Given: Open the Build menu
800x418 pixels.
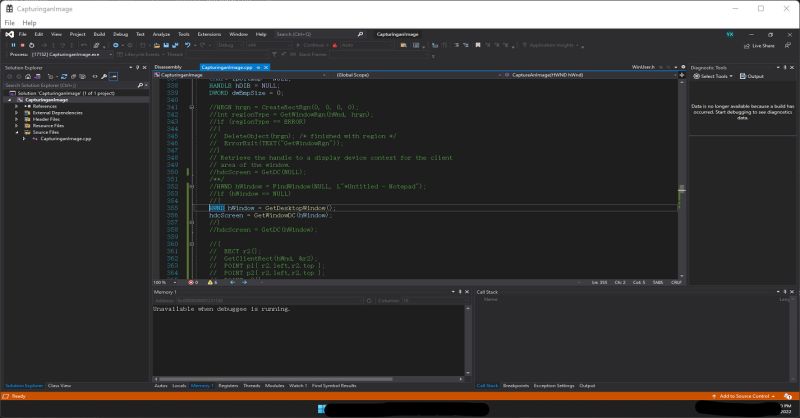Looking at the screenshot, I should pyautogui.click(x=99, y=34).
